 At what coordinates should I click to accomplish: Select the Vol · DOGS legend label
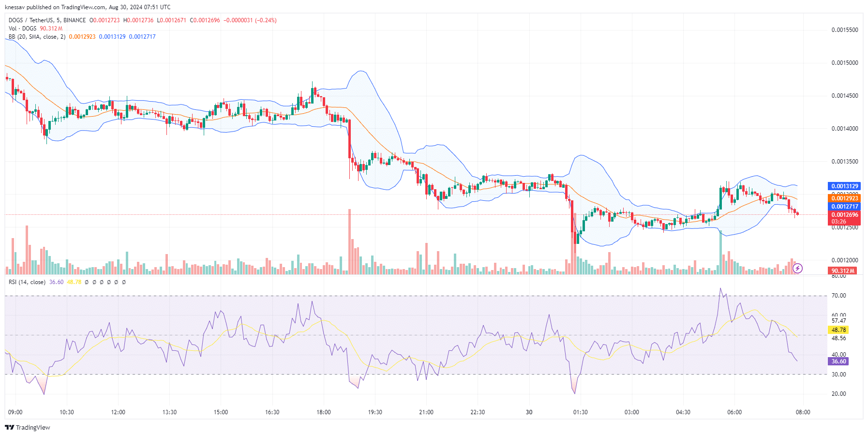[22, 29]
